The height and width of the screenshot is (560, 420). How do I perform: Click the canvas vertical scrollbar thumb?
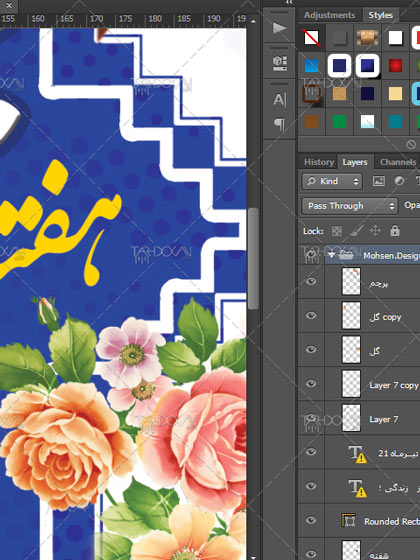(253, 259)
